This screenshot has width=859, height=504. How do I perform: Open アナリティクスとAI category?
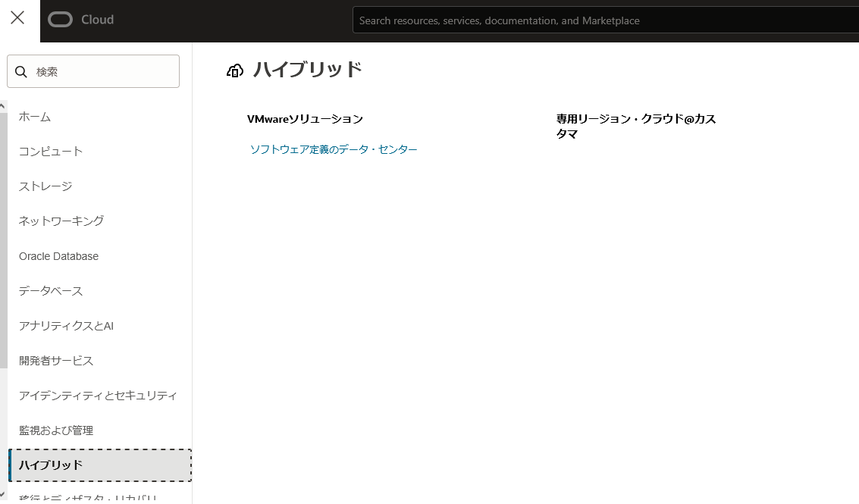tap(66, 326)
